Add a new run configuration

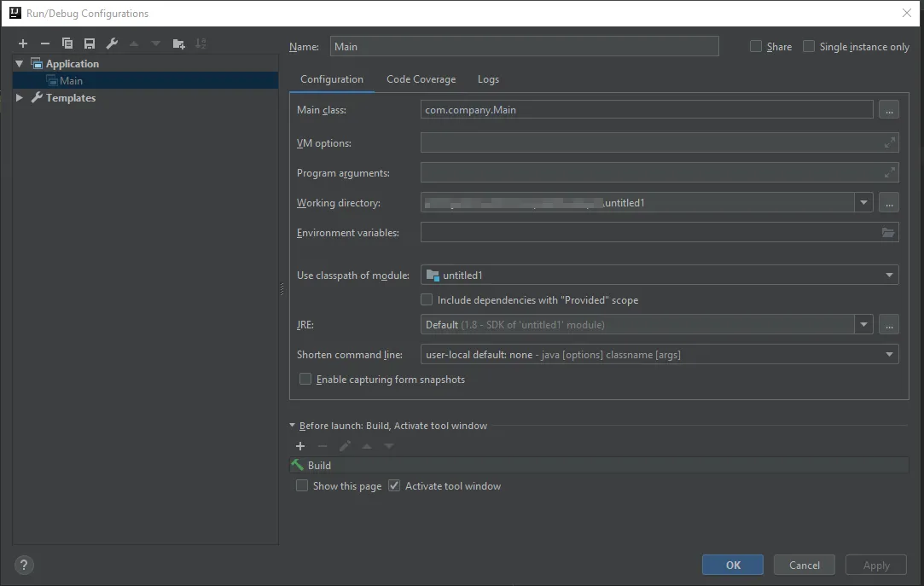click(23, 44)
